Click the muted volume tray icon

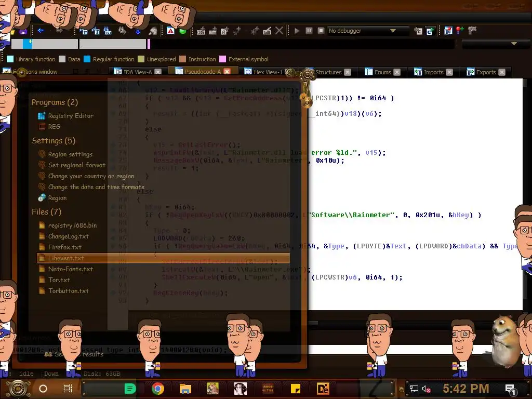point(427,389)
